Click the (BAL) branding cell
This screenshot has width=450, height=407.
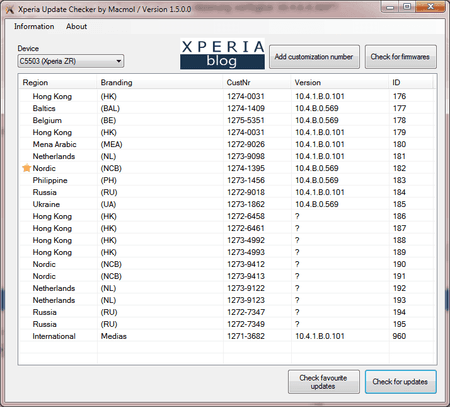point(110,108)
